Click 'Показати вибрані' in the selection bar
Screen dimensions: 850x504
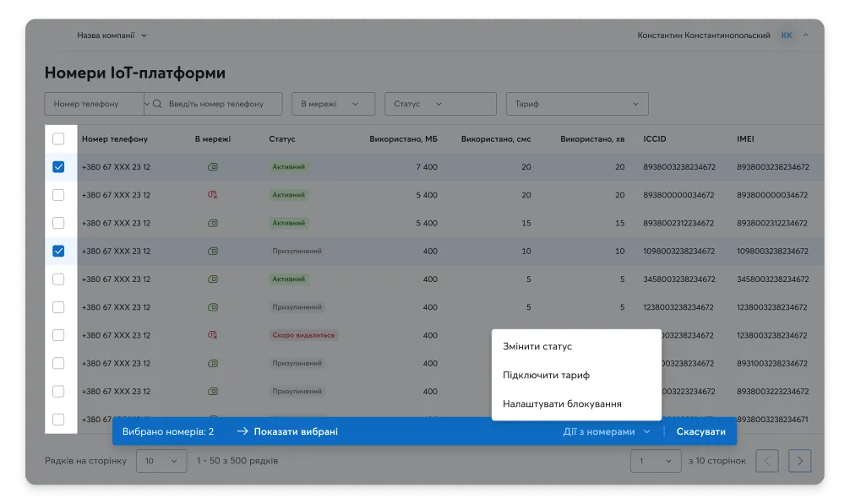tap(287, 431)
